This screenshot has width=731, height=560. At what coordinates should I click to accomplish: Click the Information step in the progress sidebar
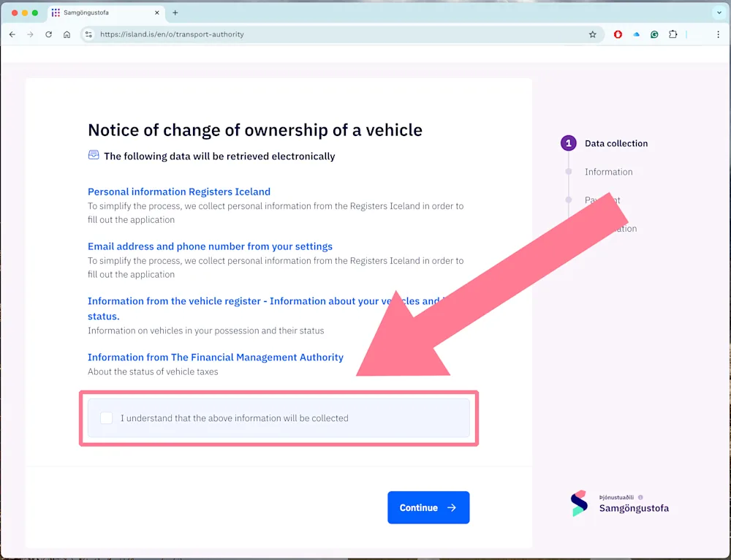(x=609, y=171)
